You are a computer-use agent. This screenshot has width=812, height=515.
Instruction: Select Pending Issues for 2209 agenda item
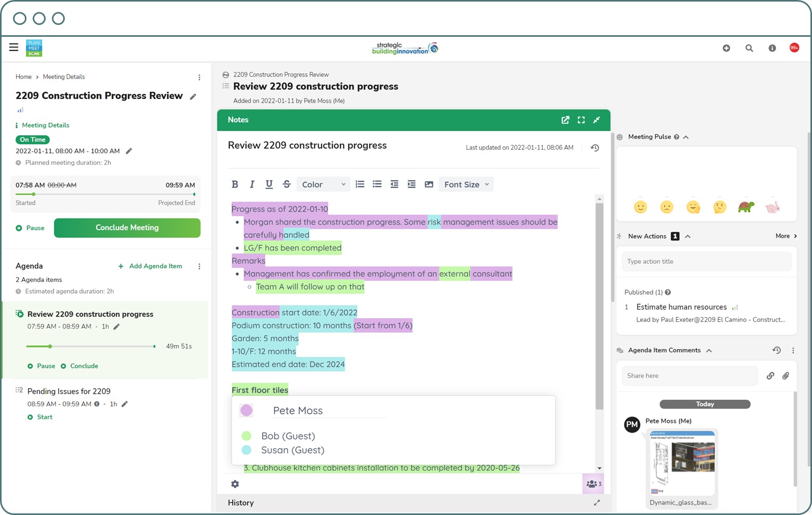pos(69,391)
